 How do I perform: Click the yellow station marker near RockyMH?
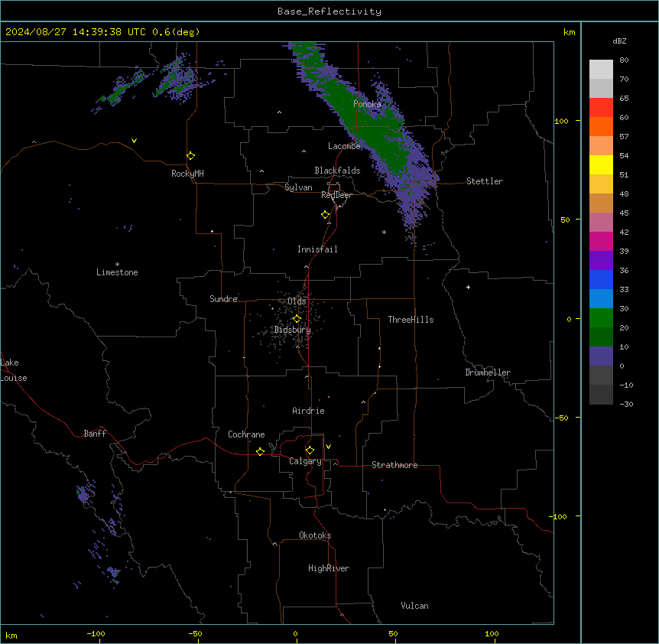[x=190, y=156]
